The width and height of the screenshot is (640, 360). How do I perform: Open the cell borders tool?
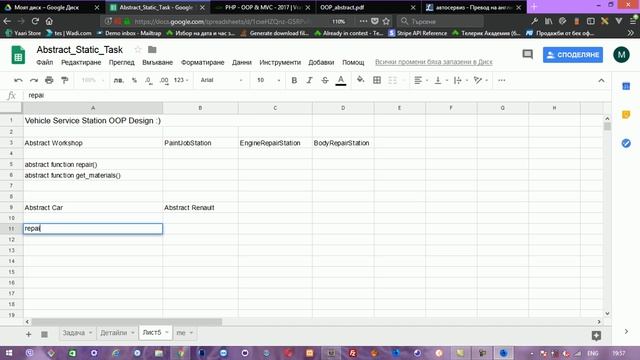(x=377, y=80)
